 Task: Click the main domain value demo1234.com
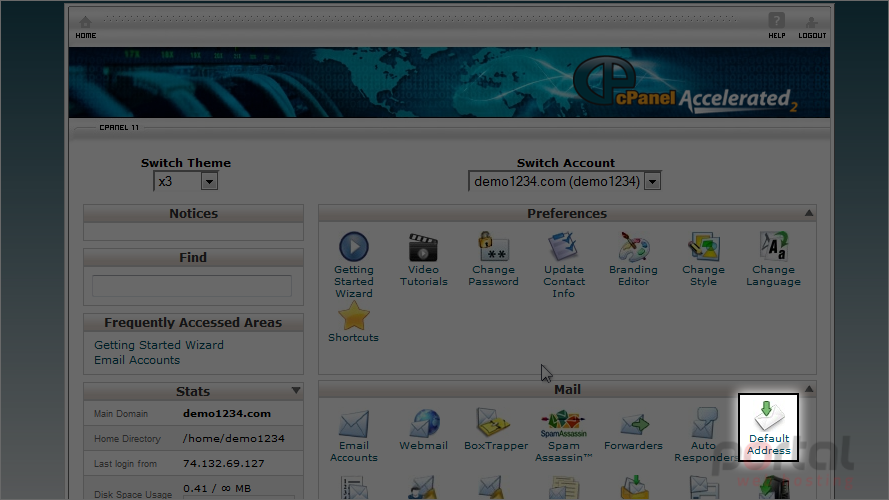coord(227,413)
